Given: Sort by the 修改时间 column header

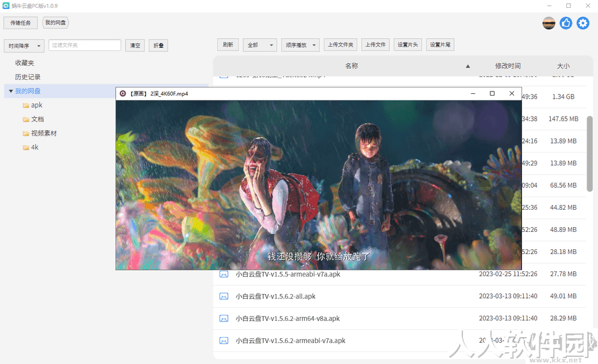Looking at the screenshot, I should pyautogui.click(x=508, y=66).
